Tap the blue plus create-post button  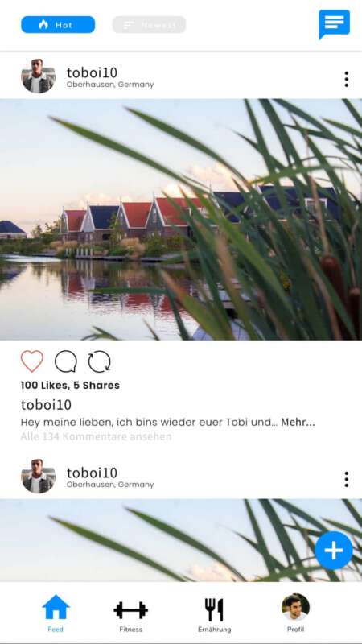[334, 551]
